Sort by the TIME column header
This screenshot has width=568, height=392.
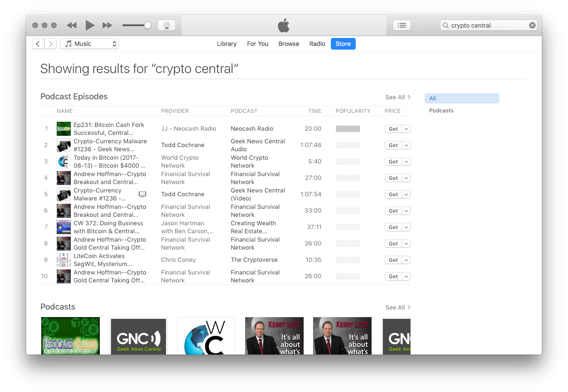[x=315, y=111]
